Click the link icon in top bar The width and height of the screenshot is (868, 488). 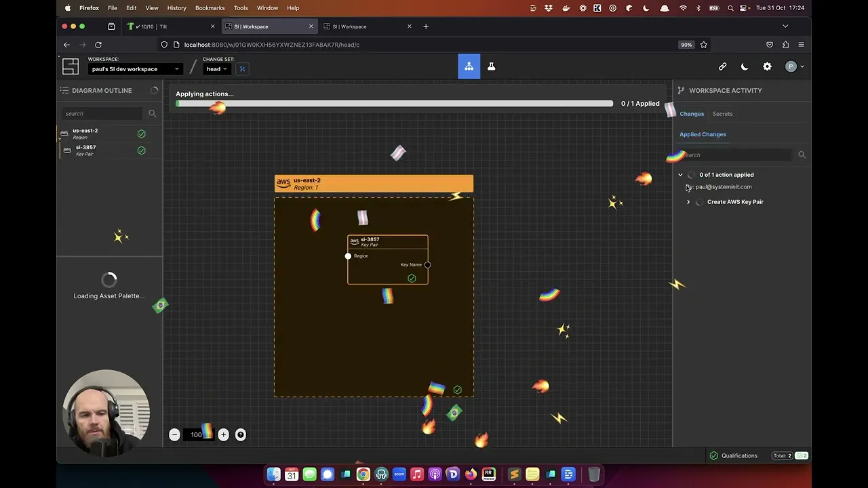[722, 66]
